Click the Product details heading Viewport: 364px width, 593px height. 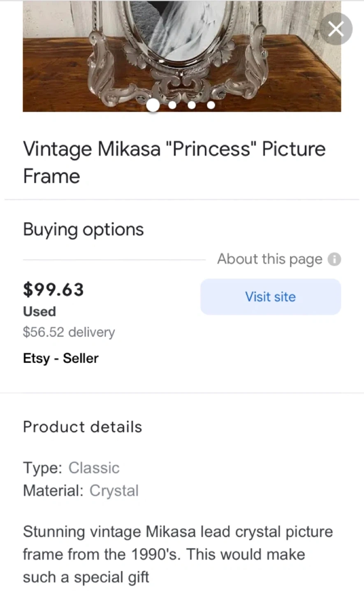pos(82,427)
